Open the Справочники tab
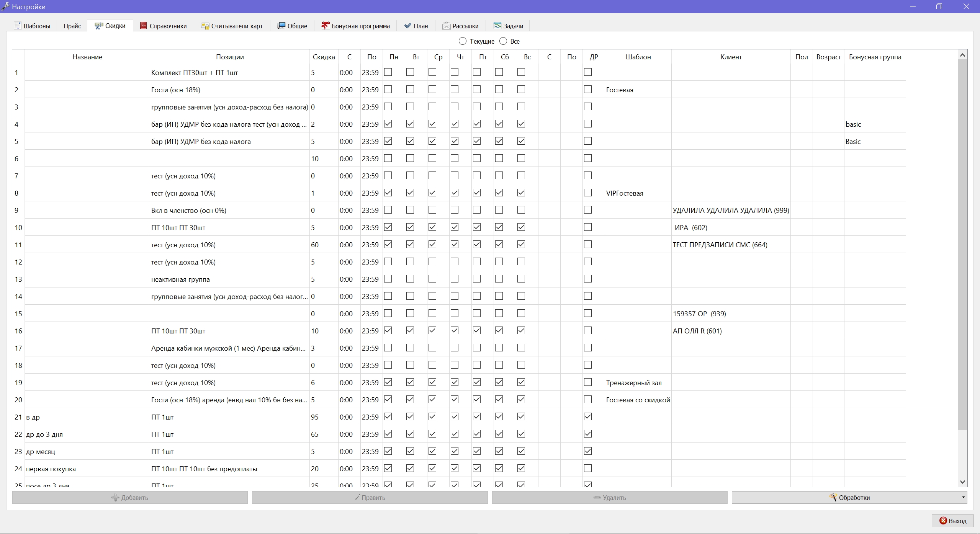 coord(164,26)
